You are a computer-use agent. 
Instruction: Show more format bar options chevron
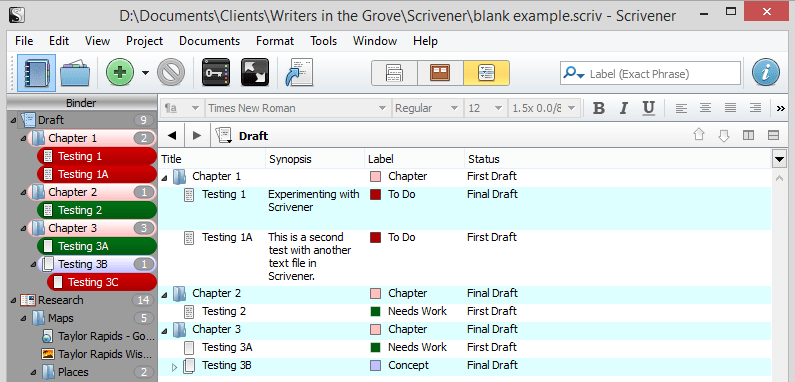coord(781,108)
